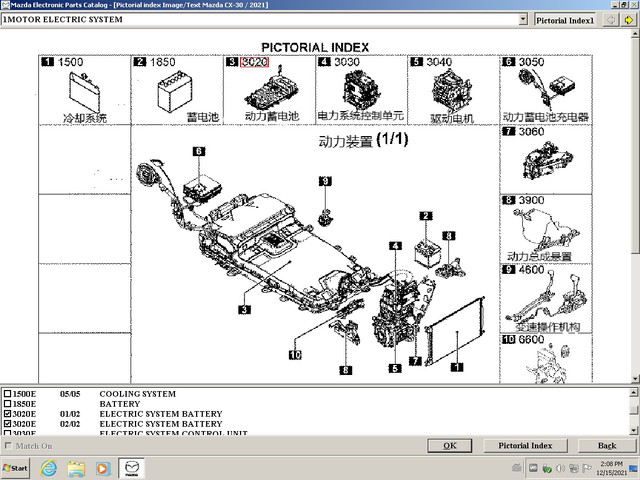Click the Pictorial Index1 field
Viewport: 640px width, 480px height.
pyautogui.click(x=565, y=20)
